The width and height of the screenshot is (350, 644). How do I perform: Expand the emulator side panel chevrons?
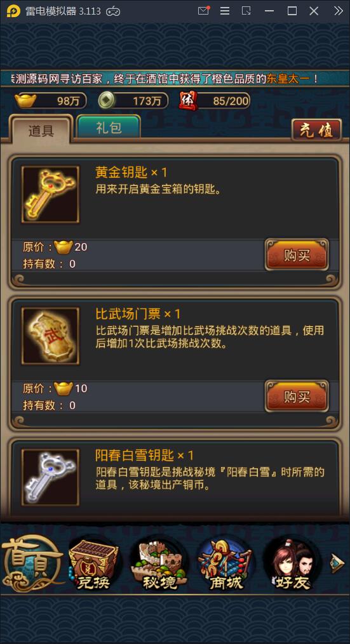(x=338, y=11)
